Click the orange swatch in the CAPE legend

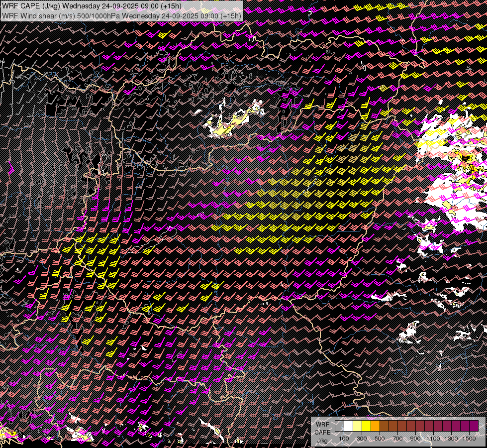click(x=375, y=426)
